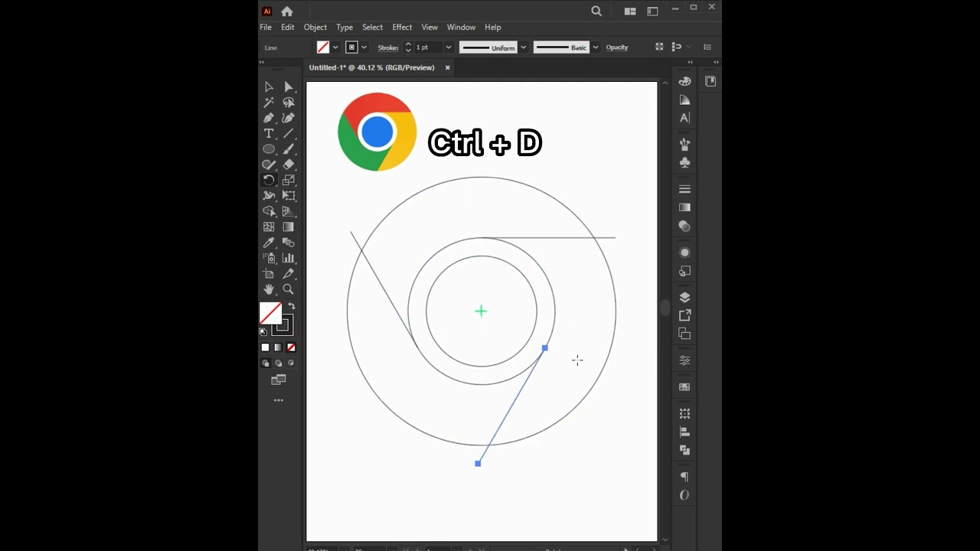Enable Draw Behind mode

(278, 364)
